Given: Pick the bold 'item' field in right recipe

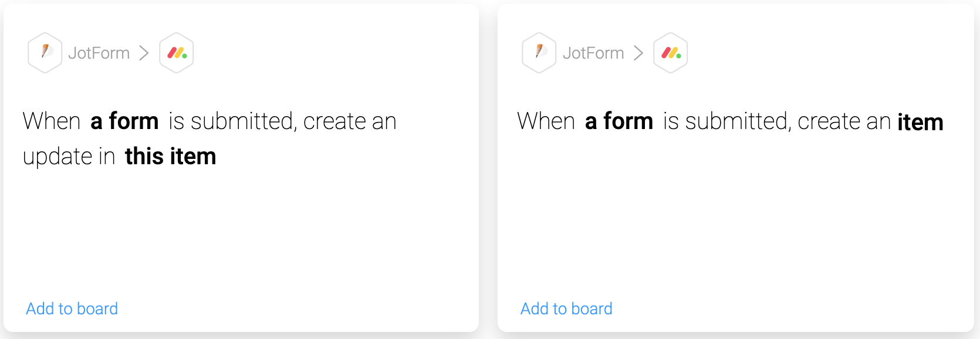Looking at the screenshot, I should [920, 122].
